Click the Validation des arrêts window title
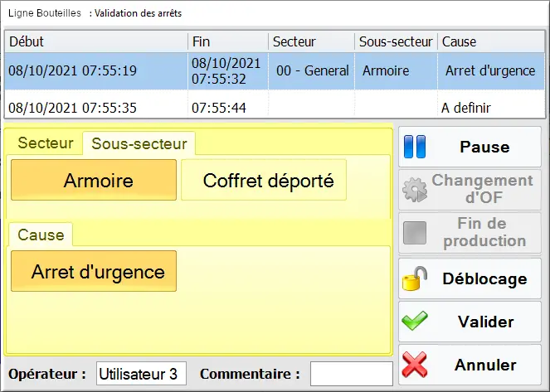Screen dimensions: 550x392 139,13
